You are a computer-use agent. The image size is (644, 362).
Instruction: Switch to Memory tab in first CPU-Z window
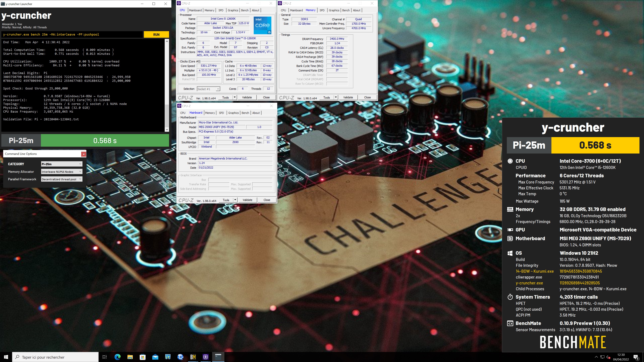(x=209, y=10)
